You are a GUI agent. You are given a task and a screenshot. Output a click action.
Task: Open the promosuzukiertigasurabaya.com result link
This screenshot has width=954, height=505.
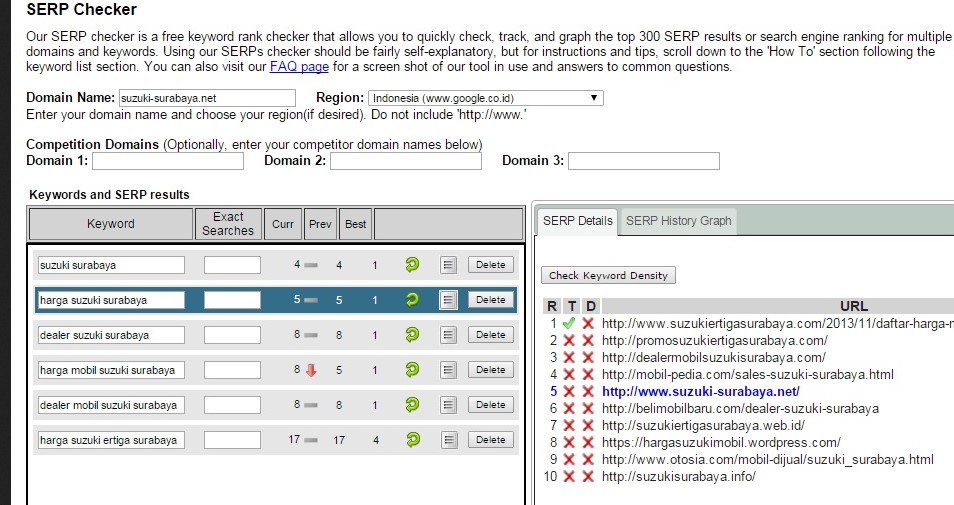pyautogui.click(x=715, y=341)
